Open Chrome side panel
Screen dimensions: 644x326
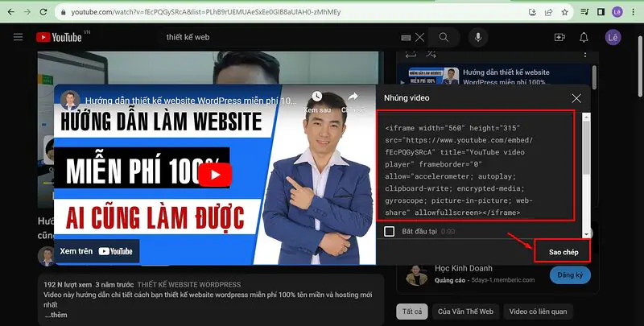pos(601,12)
